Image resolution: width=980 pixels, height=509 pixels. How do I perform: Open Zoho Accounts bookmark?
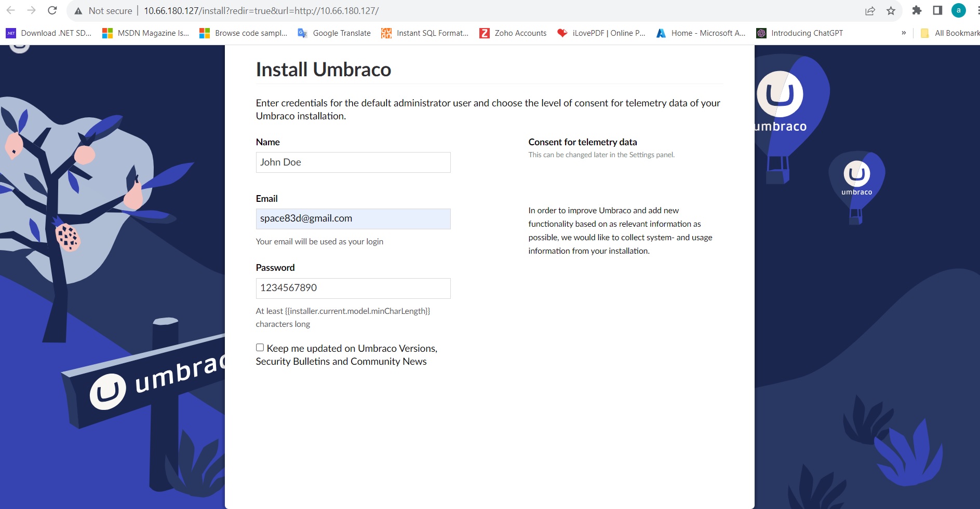coord(513,33)
